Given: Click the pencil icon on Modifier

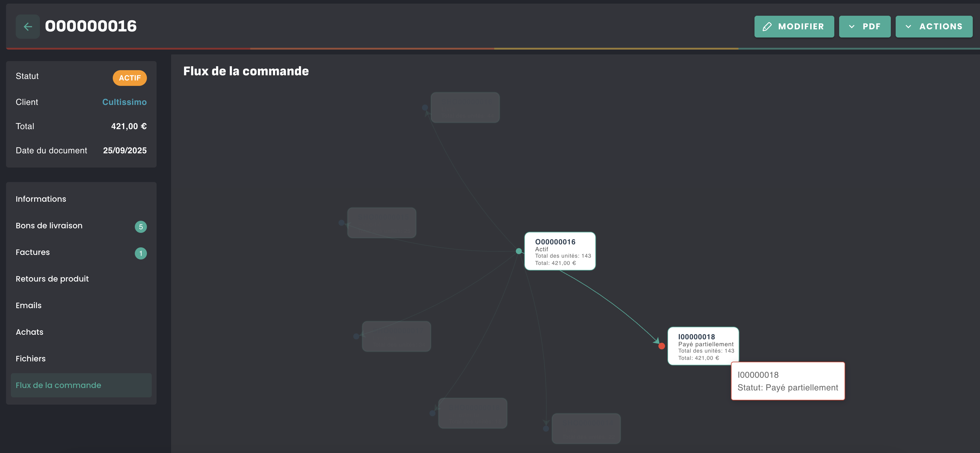Looking at the screenshot, I should coord(767,27).
